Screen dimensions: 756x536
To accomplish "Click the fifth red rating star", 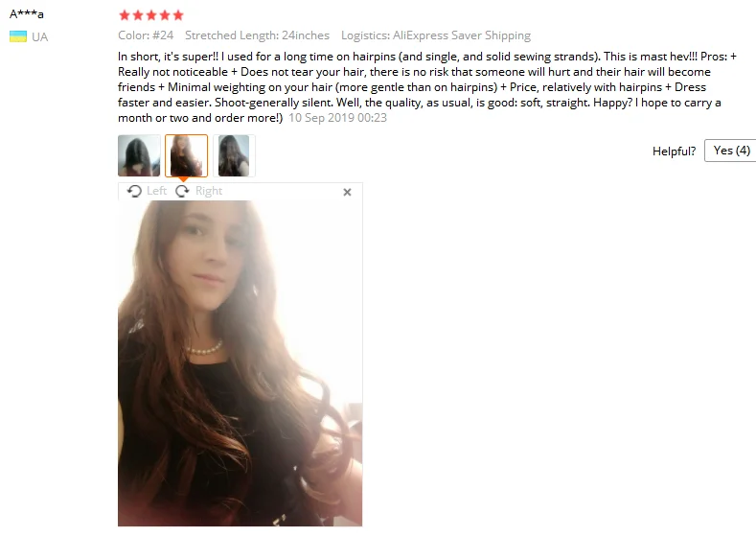I will click(178, 15).
